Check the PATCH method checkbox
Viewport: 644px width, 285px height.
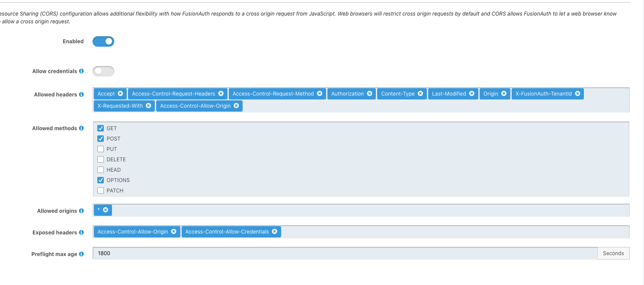coord(101,191)
